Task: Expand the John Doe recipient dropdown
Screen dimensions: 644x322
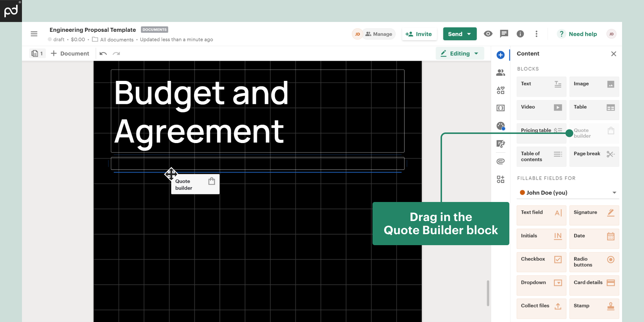Action: point(614,193)
